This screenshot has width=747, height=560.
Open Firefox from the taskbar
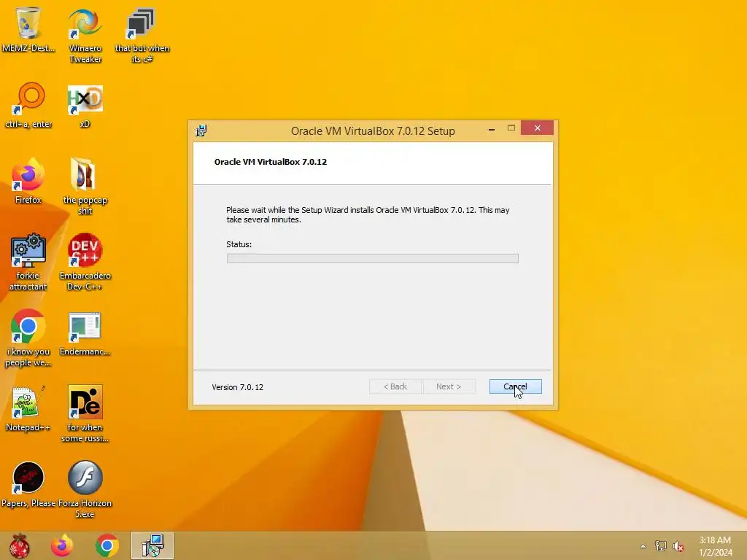[x=62, y=545]
